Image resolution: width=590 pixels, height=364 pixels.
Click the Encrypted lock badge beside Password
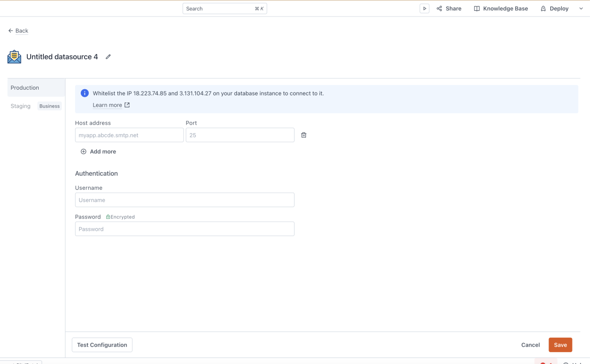coord(120,217)
